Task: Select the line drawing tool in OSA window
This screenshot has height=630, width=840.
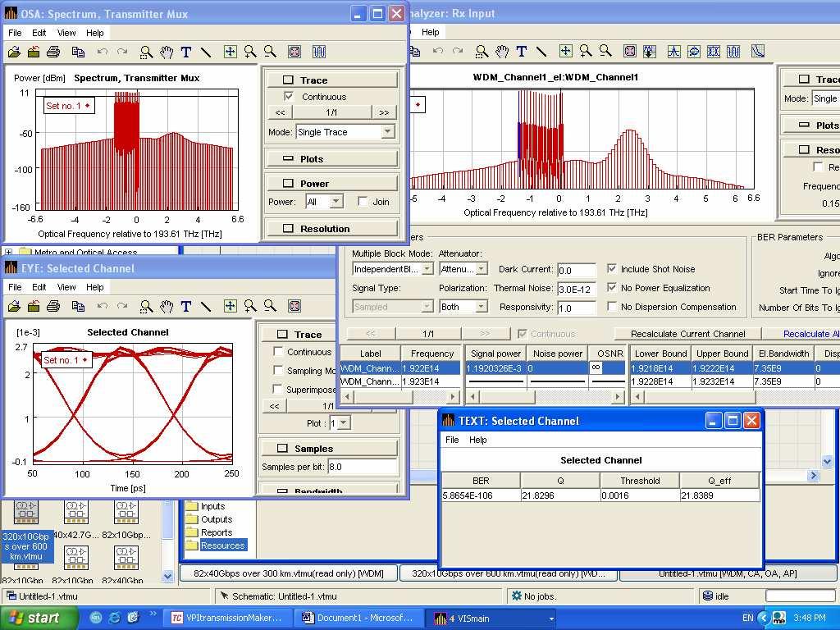Action: coord(206,52)
